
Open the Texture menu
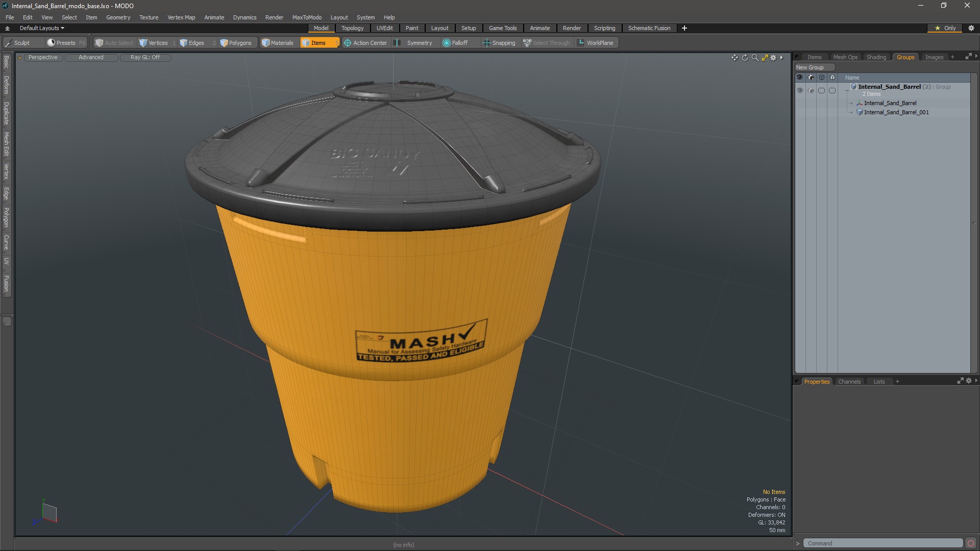tap(149, 17)
